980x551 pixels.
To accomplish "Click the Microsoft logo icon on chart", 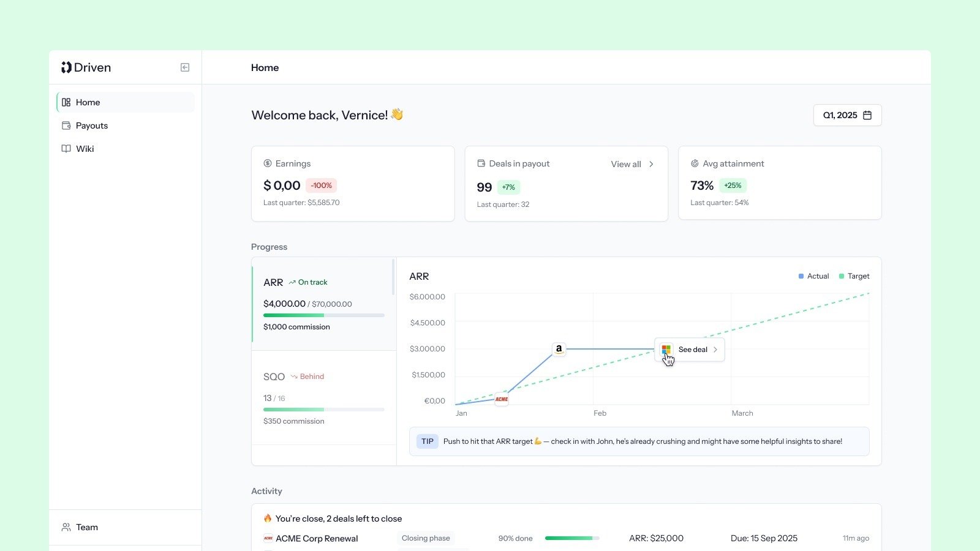I will click(x=666, y=350).
